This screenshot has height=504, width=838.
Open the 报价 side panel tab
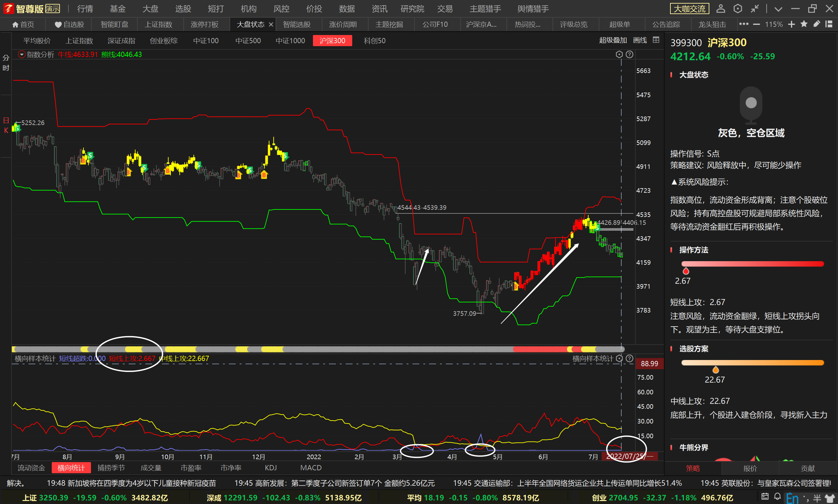(x=750, y=468)
